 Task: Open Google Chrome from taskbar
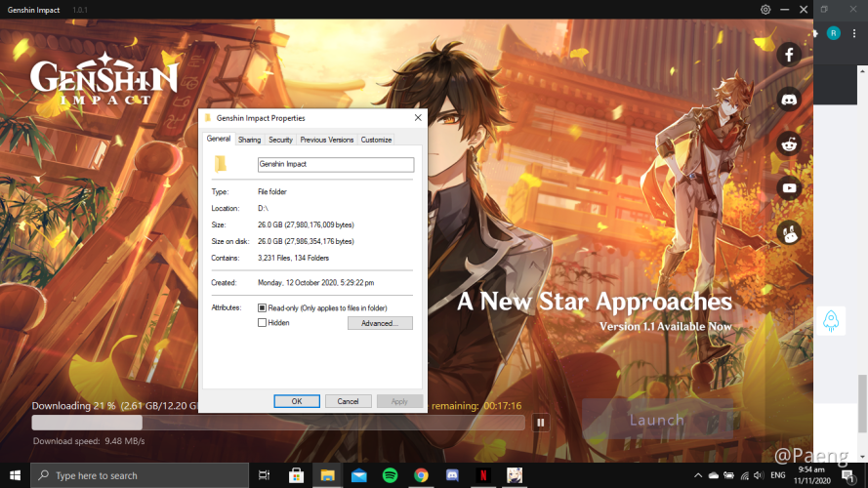tap(421, 475)
